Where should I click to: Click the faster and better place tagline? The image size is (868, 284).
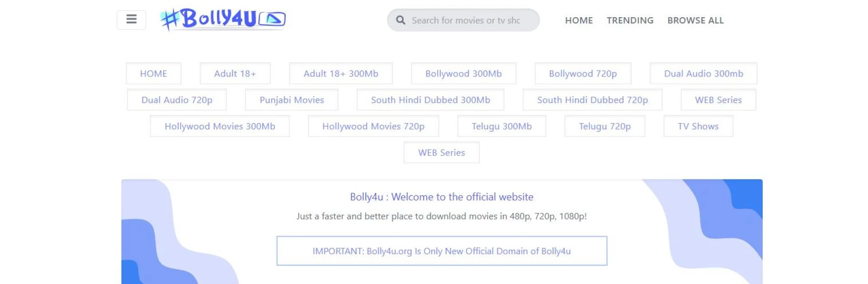(x=442, y=216)
